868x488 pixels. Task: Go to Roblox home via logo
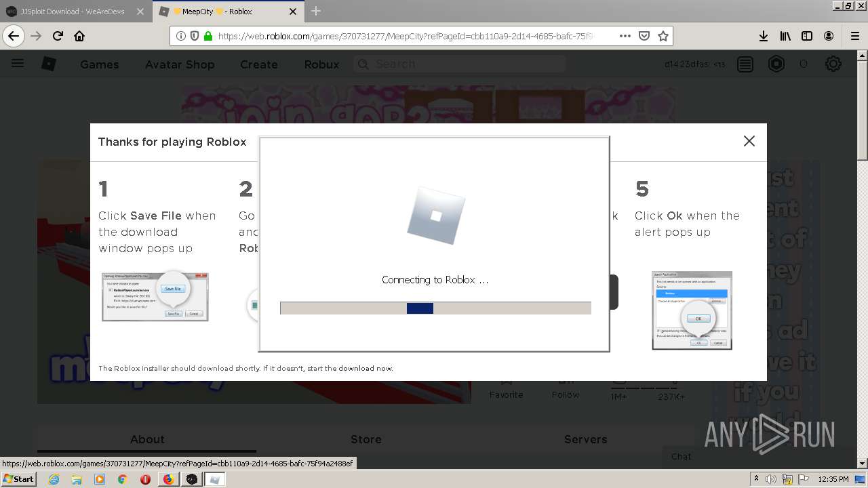coord(49,64)
